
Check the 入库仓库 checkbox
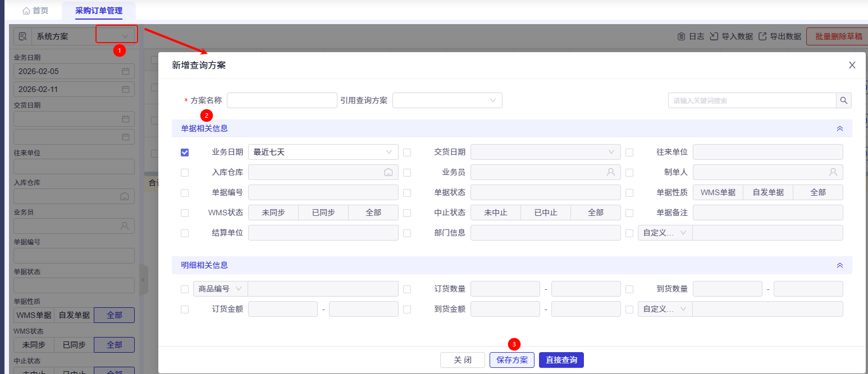(185, 173)
